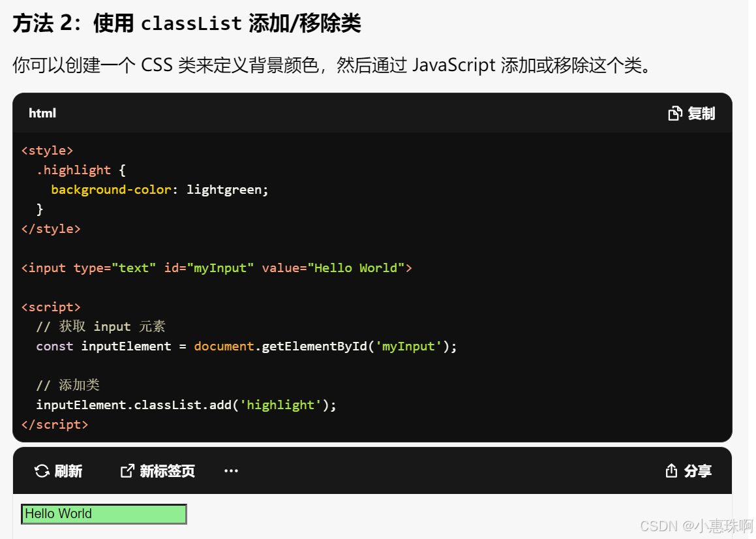756x539 pixels.
Task: Copy the html code block
Action: click(691, 114)
